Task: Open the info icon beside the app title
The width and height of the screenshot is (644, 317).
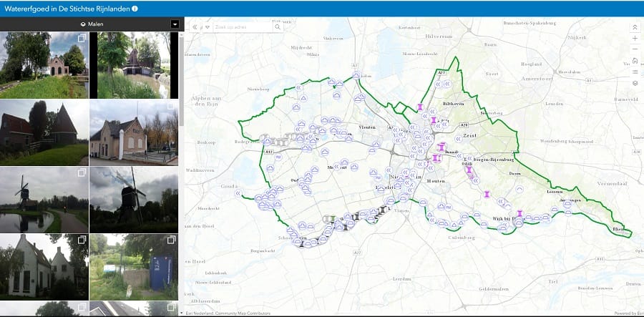Action: point(135,8)
